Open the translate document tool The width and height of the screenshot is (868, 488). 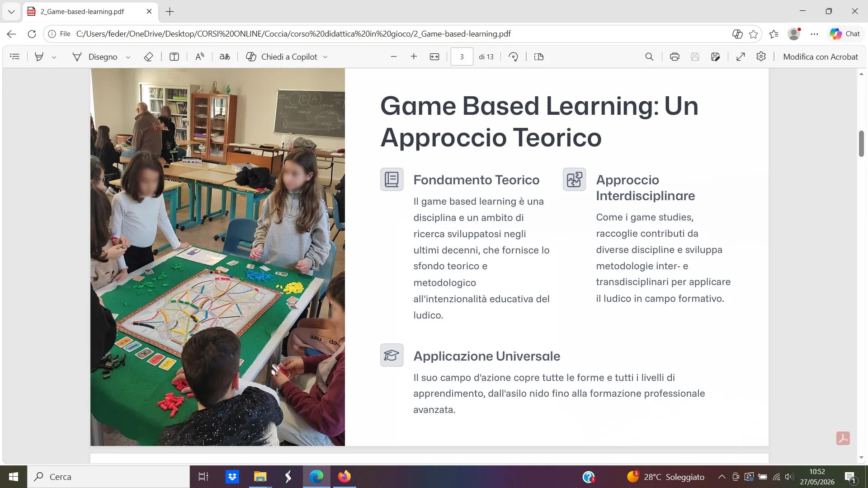pyautogui.click(x=225, y=56)
